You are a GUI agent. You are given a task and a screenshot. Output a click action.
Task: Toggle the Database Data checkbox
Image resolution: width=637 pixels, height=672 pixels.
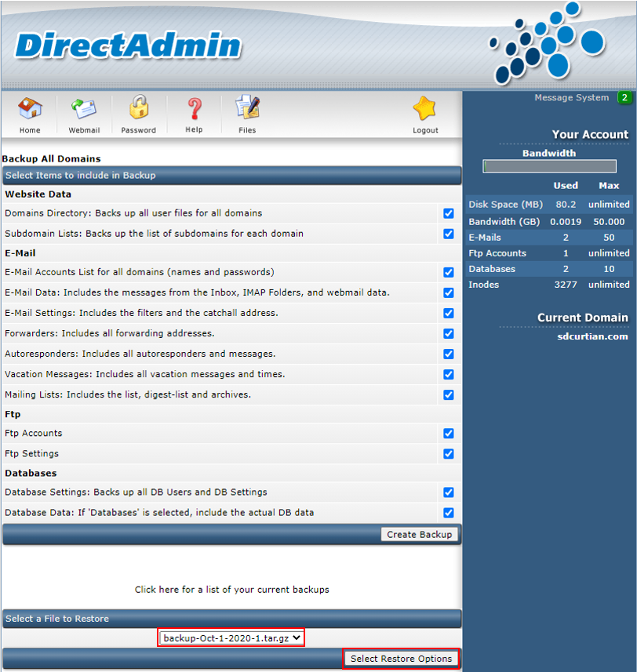449,513
